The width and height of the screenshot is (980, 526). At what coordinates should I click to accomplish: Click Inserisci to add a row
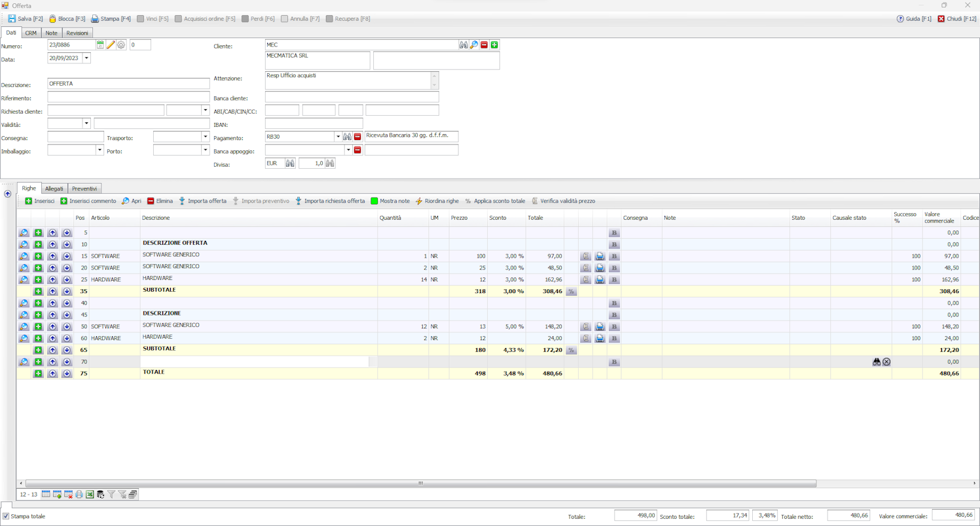[x=40, y=201]
